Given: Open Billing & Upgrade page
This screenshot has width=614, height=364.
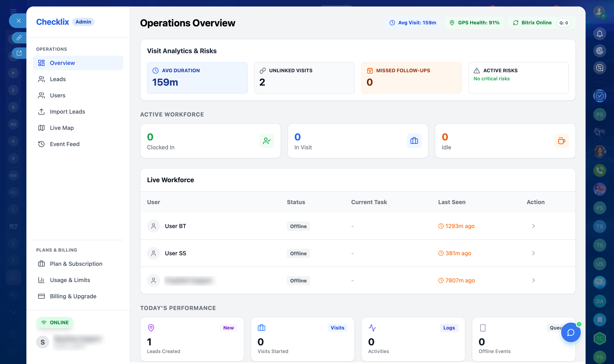Looking at the screenshot, I should point(73,296).
